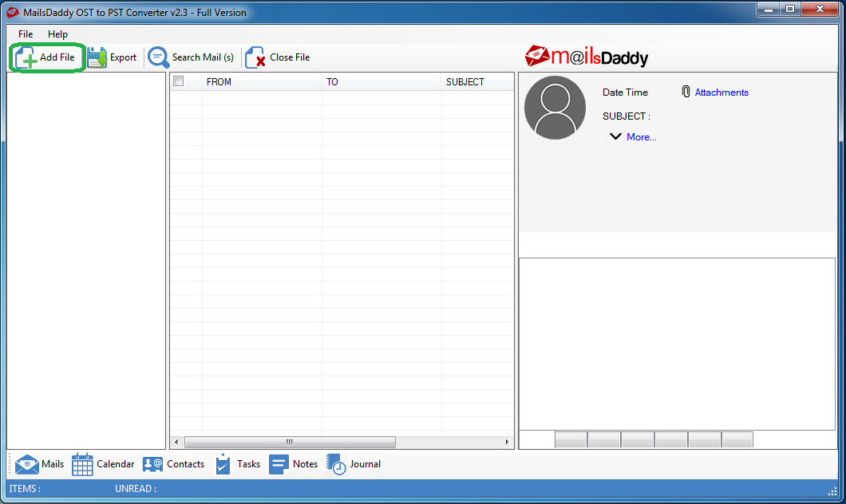Click the right scroll arrow of mail list

click(507, 442)
